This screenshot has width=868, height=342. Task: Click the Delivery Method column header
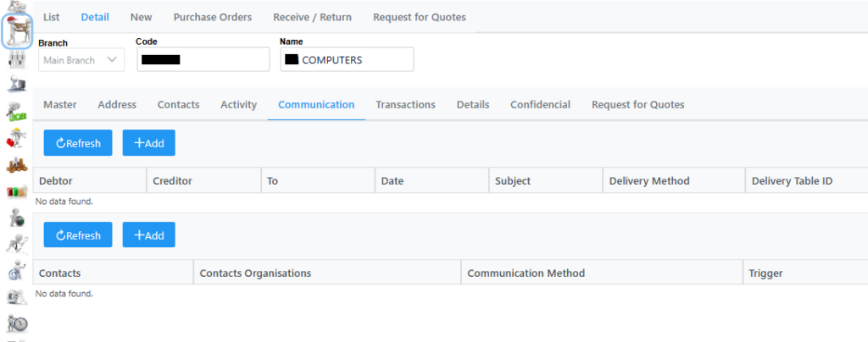649,181
